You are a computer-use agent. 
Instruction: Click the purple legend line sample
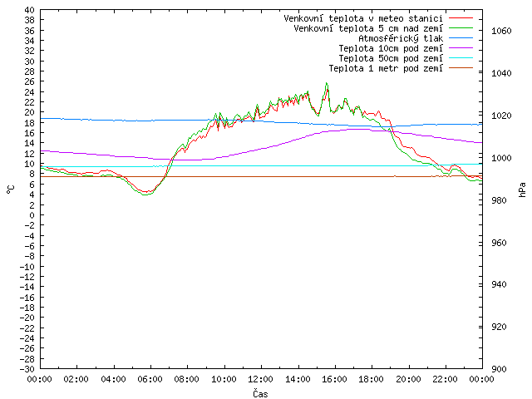pyautogui.click(x=461, y=48)
